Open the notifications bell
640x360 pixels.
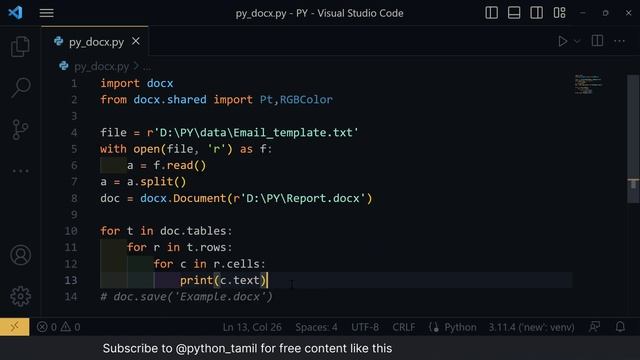coord(620,327)
